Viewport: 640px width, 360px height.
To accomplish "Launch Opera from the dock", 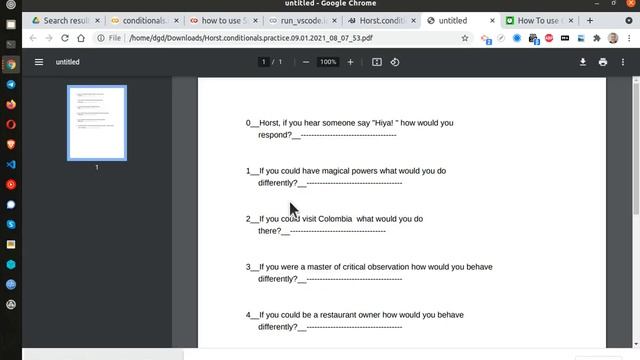I will point(11,124).
